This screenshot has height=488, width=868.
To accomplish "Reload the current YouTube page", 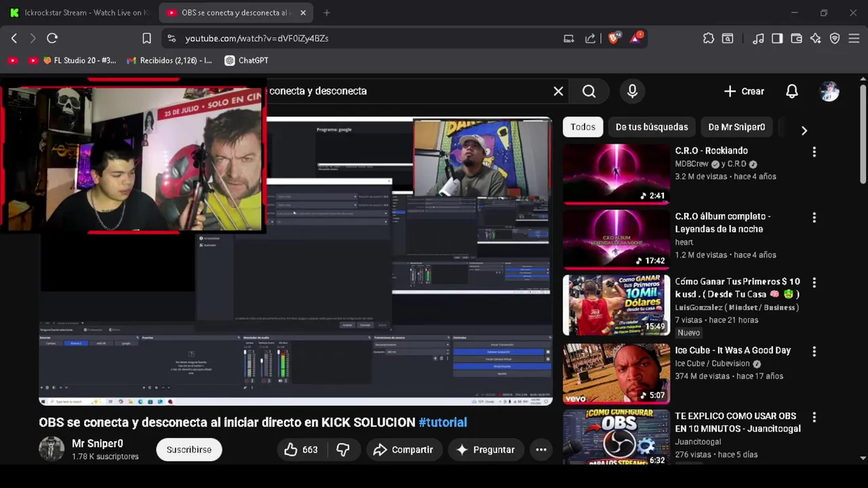I will (x=52, y=39).
